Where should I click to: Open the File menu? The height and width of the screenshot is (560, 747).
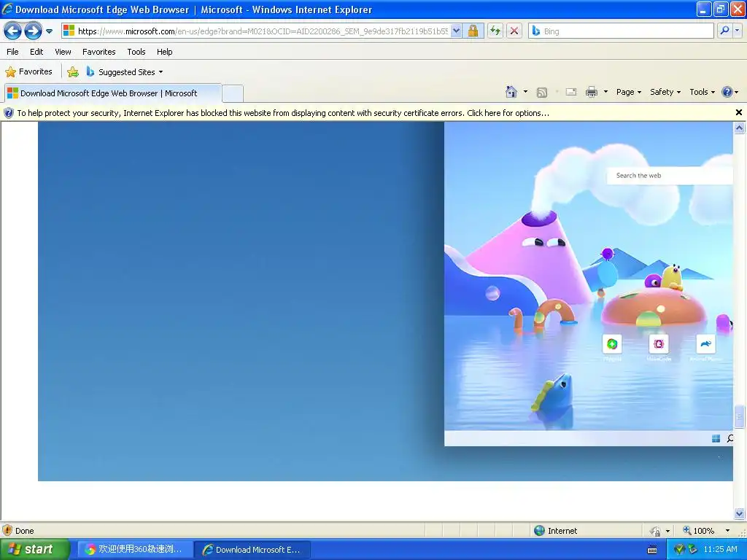(13, 52)
